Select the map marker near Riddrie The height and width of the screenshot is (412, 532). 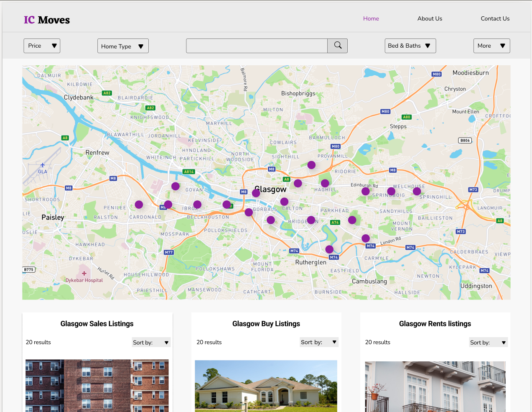311,165
